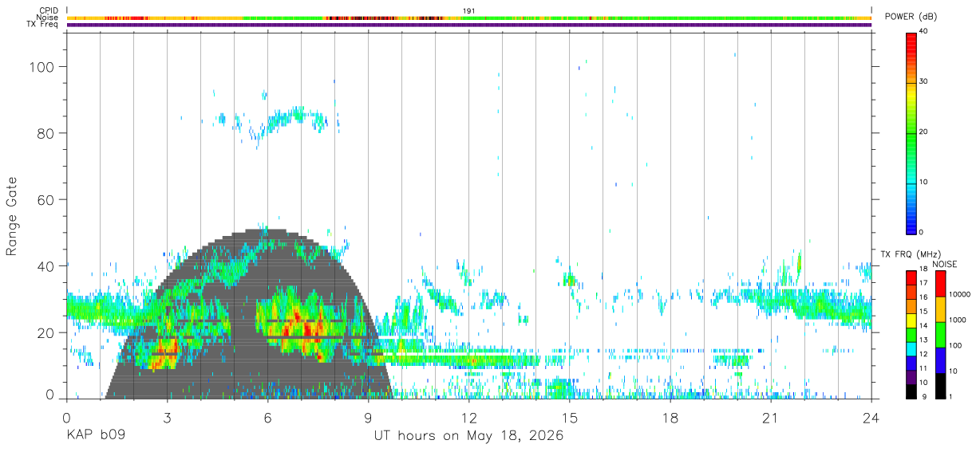
Task: Click power scale value 40
Action: pos(925,32)
